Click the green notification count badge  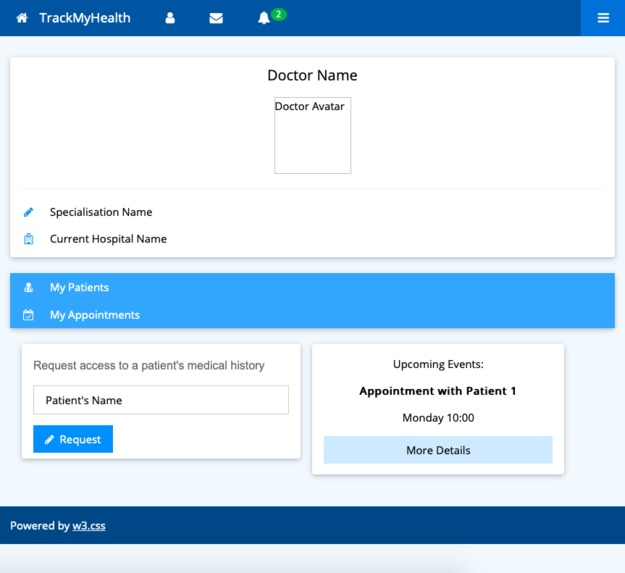coord(279,14)
